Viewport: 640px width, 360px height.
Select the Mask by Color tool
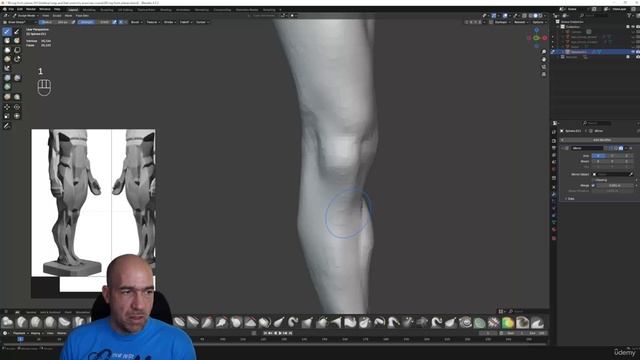(x=17, y=97)
